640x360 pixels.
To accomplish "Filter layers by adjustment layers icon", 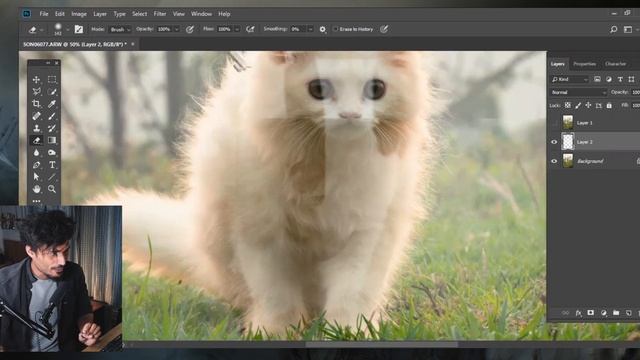I will tap(609, 79).
